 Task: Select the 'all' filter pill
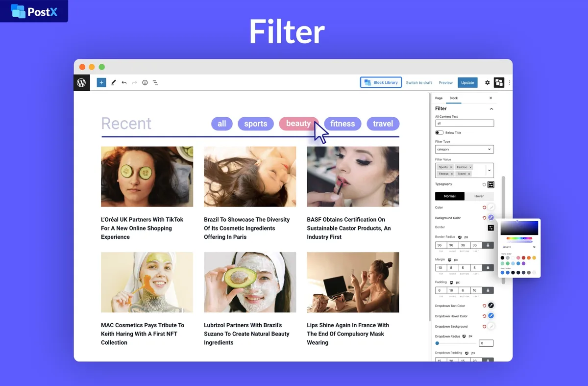222,124
